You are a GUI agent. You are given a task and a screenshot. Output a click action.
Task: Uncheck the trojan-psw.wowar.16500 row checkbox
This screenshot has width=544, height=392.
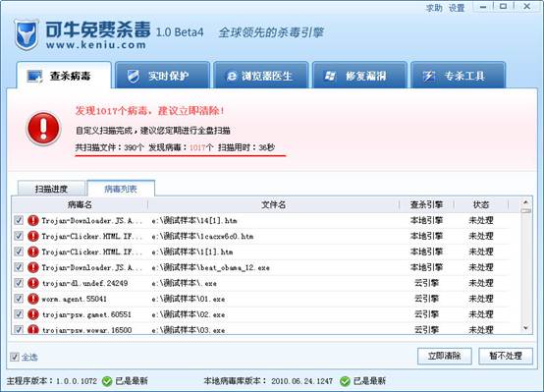19,329
